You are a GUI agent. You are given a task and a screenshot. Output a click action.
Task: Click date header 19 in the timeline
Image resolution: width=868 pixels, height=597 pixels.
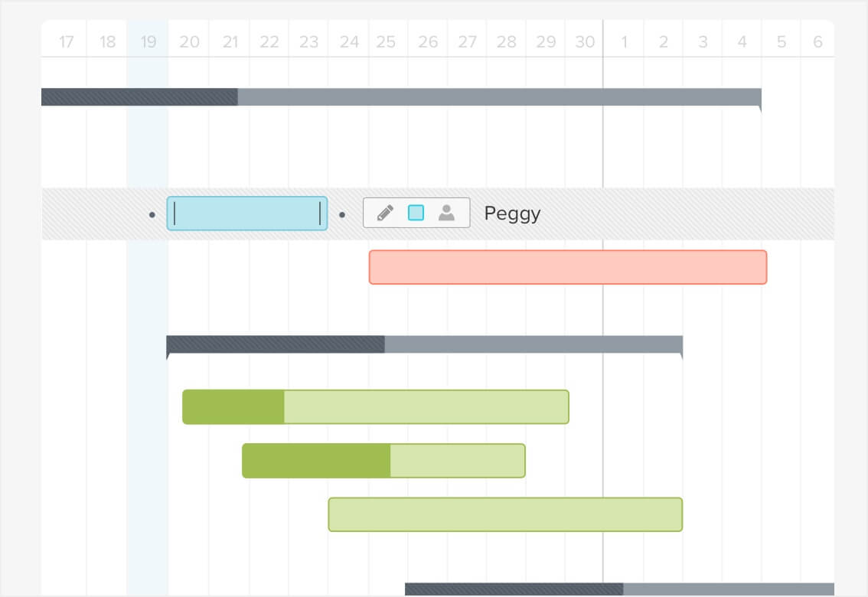point(148,41)
